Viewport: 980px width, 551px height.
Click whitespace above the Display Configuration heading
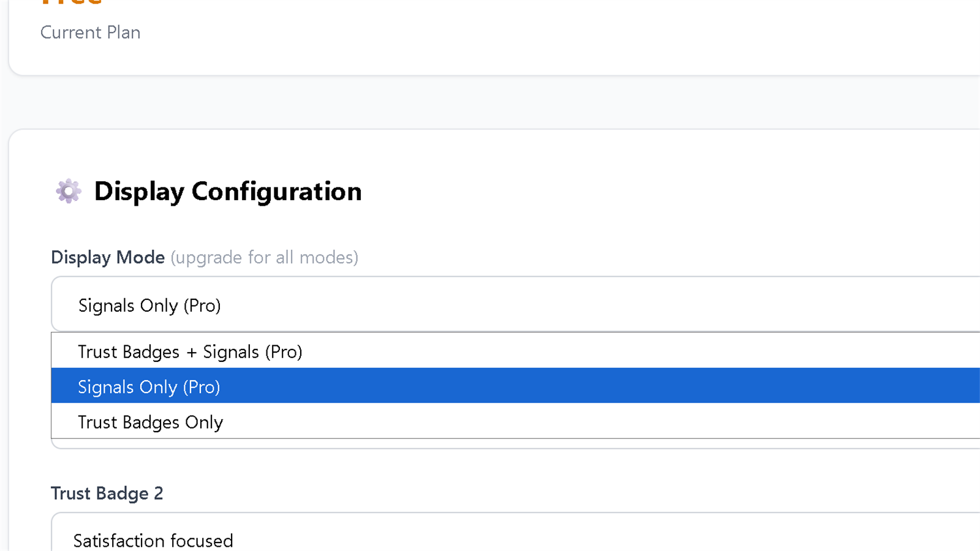coord(490,153)
